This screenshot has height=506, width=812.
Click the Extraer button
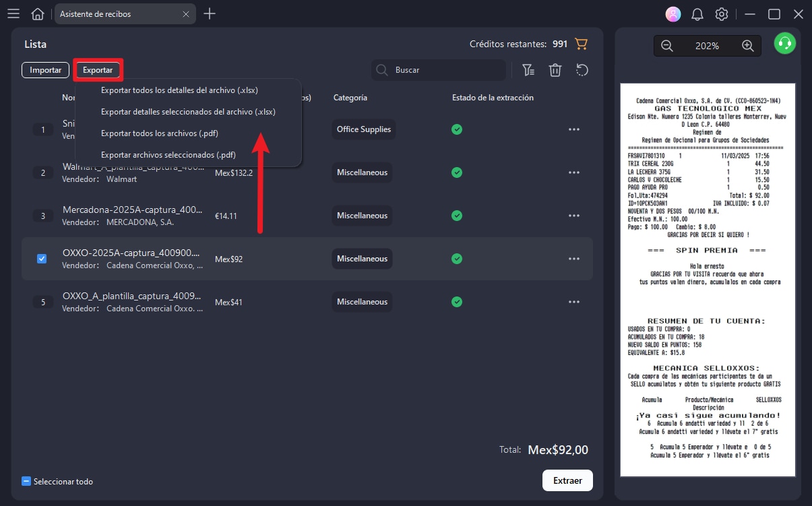567,480
